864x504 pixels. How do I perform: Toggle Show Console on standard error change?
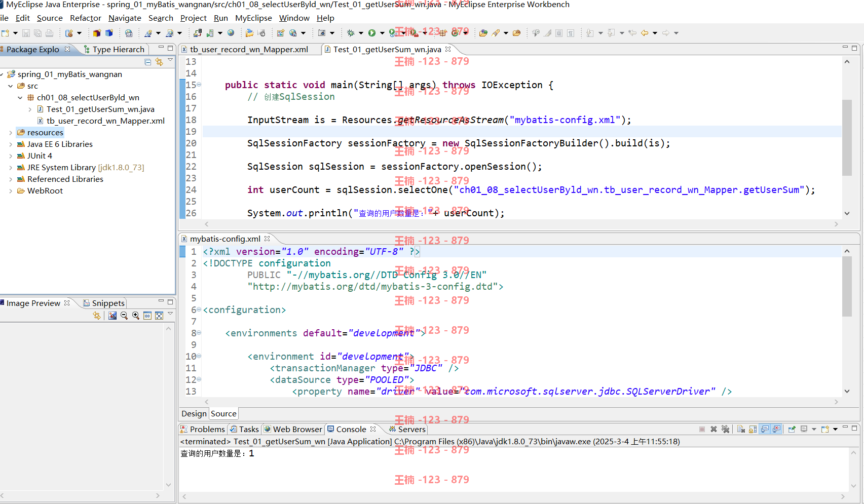point(777,429)
